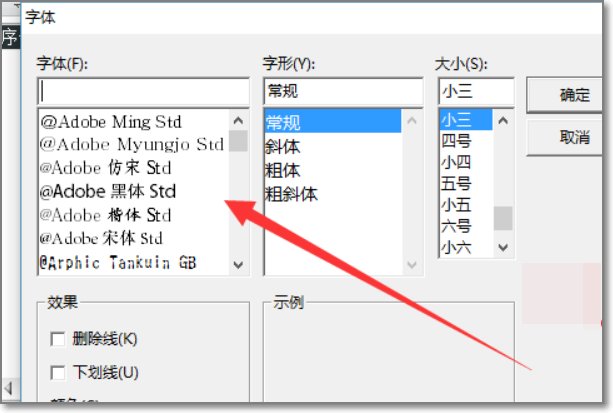Click font list scroll up arrow
This screenshot has height=413, width=613.
click(238, 120)
